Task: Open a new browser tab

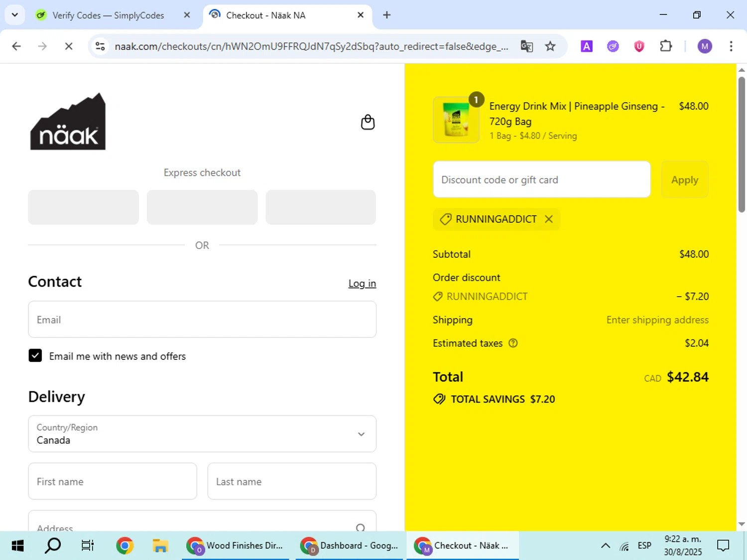Action: [386, 15]
